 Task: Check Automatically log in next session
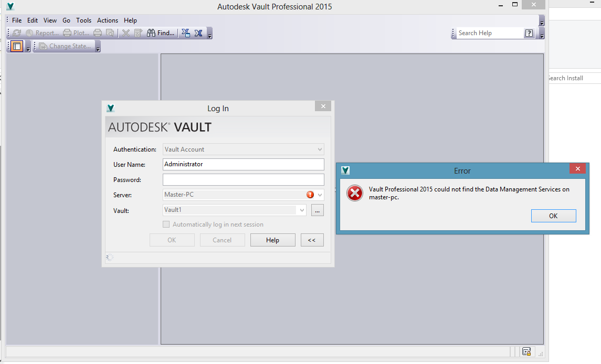166,224
